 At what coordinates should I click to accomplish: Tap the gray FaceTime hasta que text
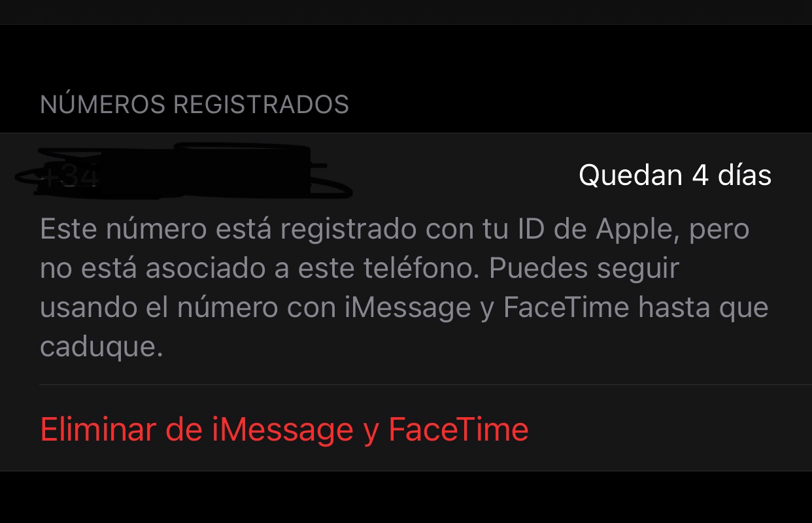coord(635,308)
